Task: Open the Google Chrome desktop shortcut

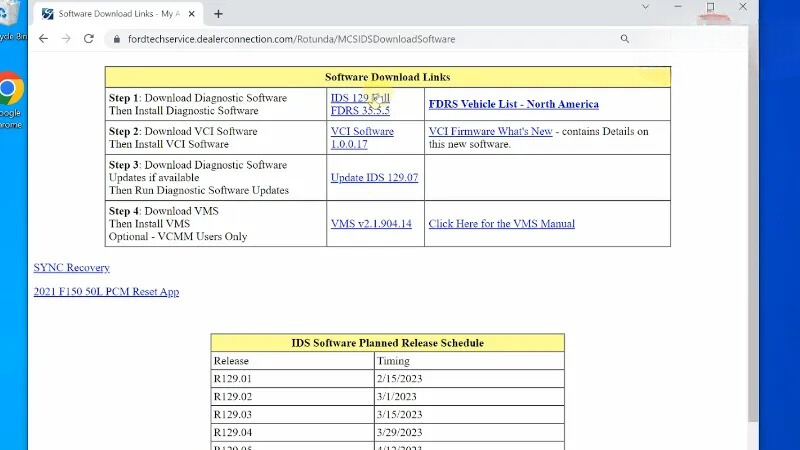Action: point(10,99)
